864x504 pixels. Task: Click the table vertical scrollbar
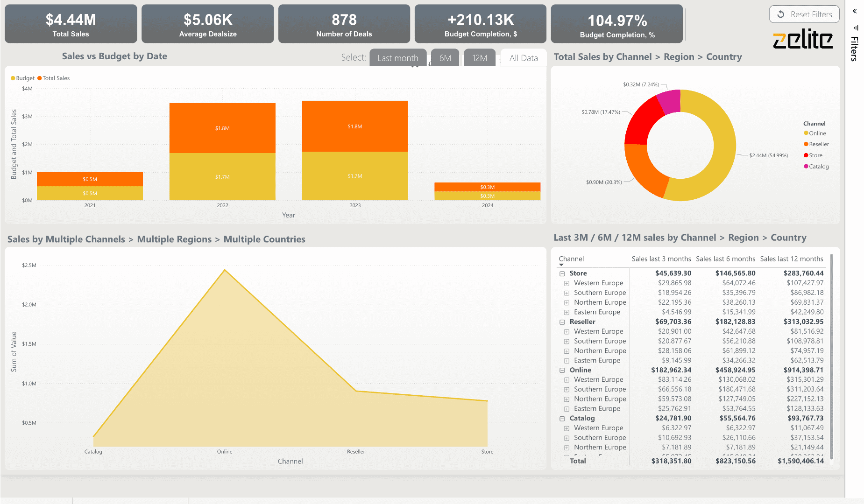pyautogui.click(x=831, y=357)
